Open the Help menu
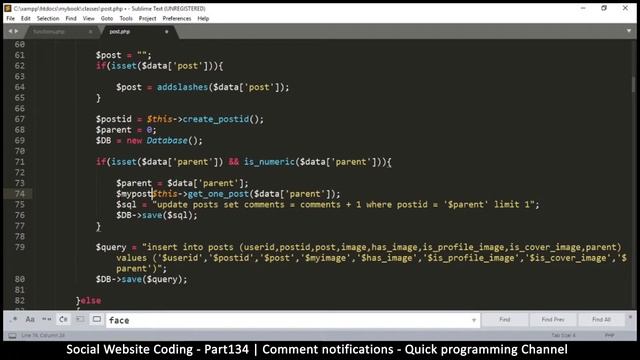Viewport: 640px width, 360px height. 203,18
